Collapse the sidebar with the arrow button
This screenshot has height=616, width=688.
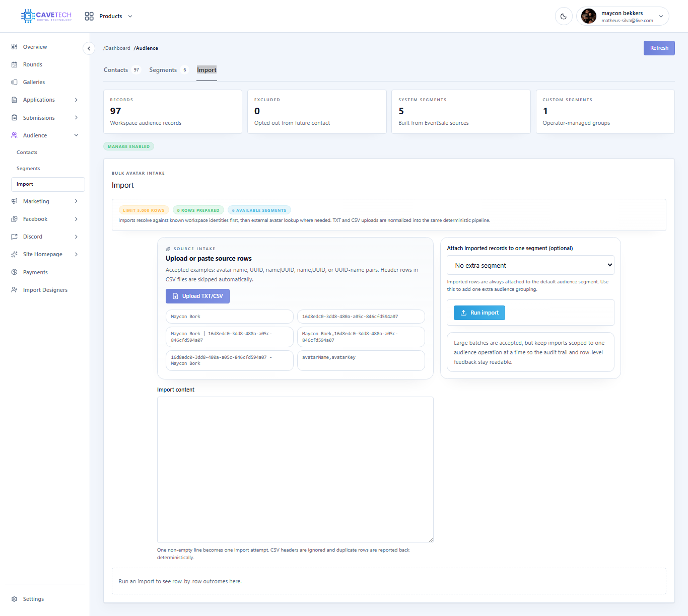(x=89, y=48)
